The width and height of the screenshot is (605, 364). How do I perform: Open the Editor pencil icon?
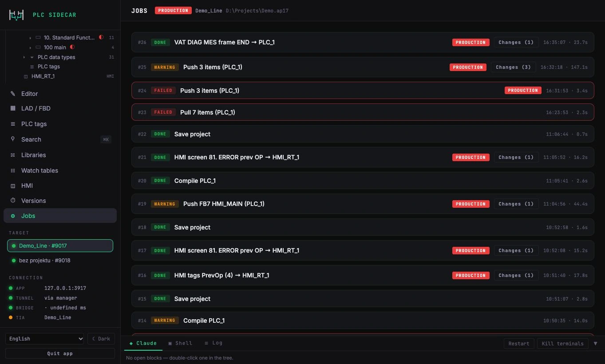pyautogui.click(x=13, y=94)
